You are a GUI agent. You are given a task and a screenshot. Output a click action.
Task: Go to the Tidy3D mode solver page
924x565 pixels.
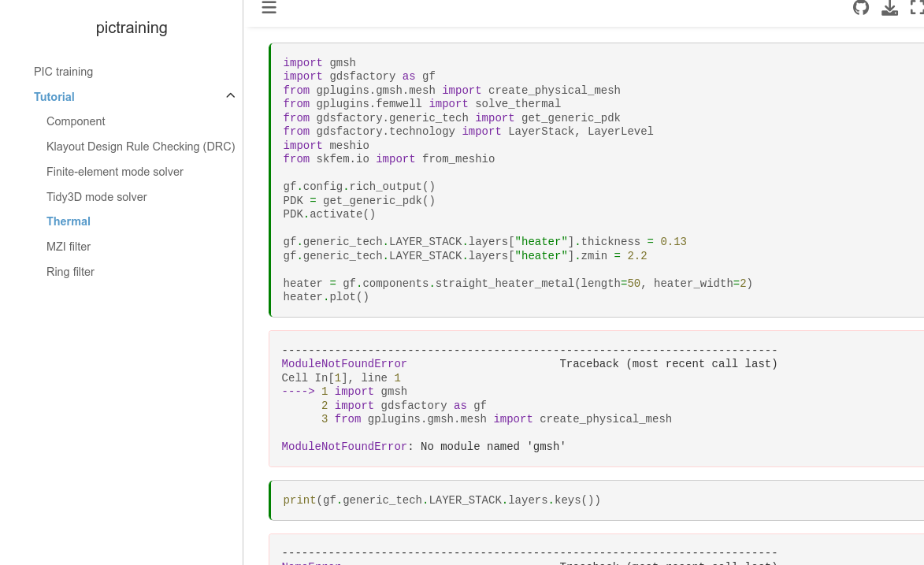point(96,197)
